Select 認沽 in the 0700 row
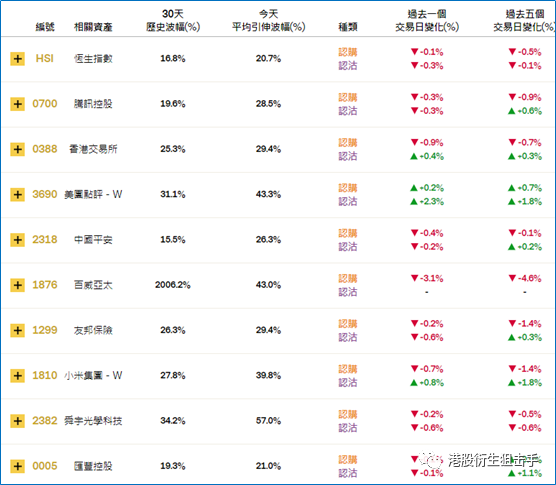Viewport: 556px width, 485px height. [x=348, y=111]
